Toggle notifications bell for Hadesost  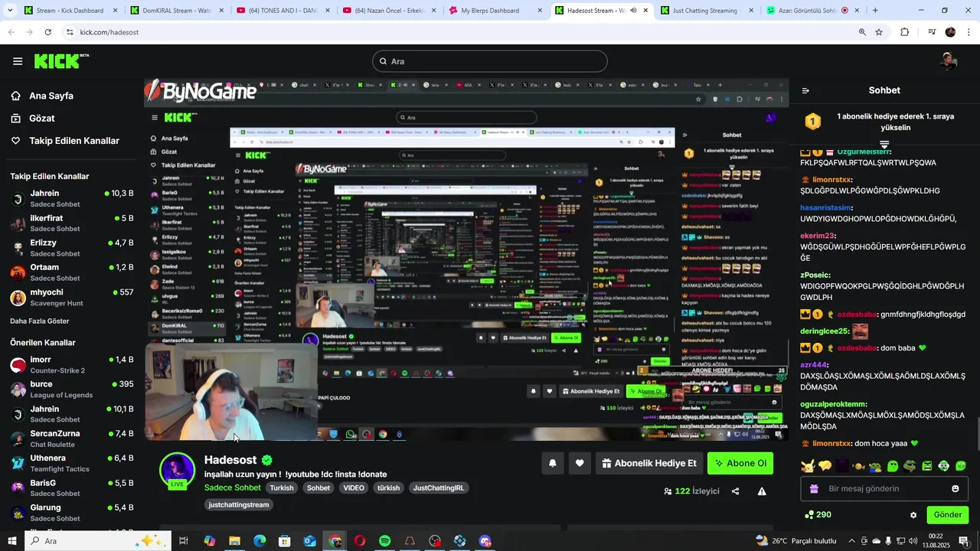point(552,463)
